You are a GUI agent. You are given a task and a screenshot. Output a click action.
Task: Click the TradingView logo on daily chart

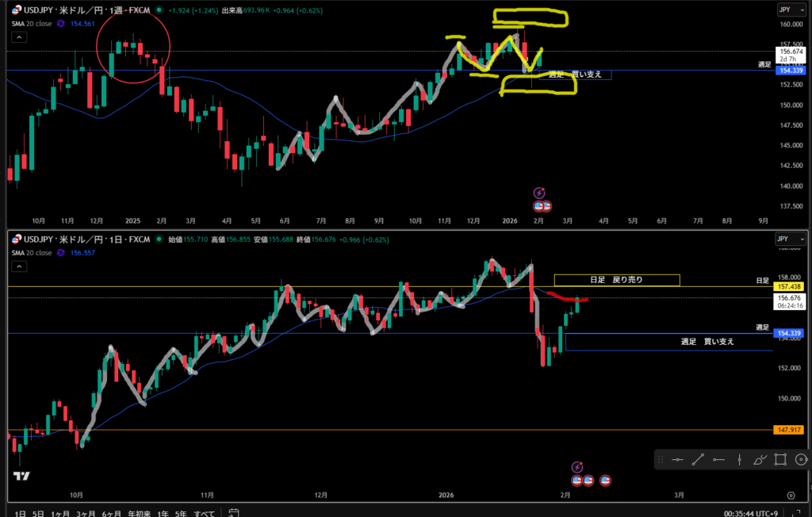click(x=22, y=477)
